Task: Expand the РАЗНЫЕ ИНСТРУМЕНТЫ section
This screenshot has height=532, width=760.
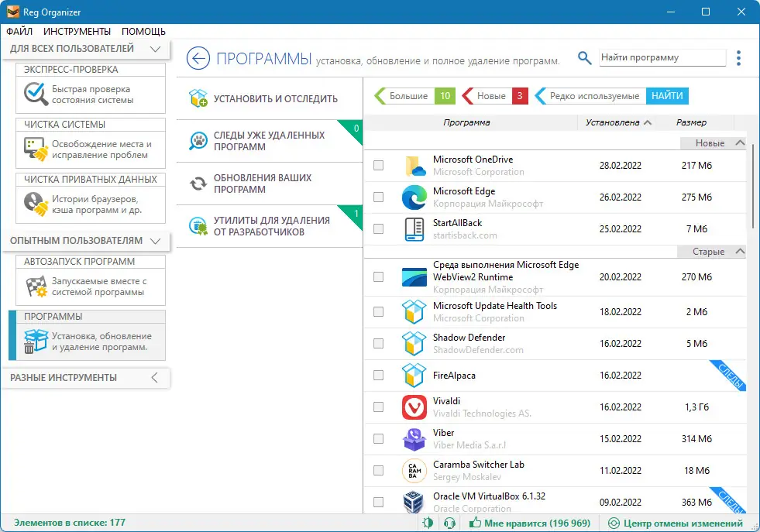Action: pyautogui.click(x=155, y=377)
